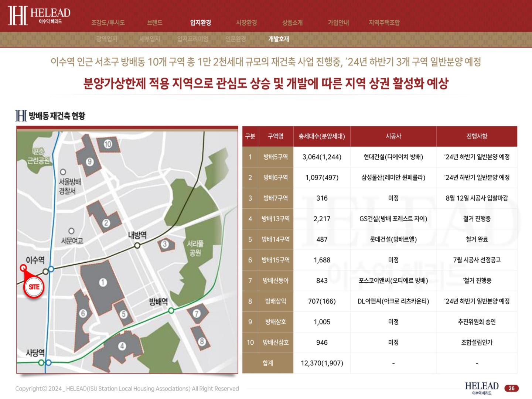532x399 pixels.
Task: Switch to the 광역입지 sub-tab
Action: pos(106,39)
